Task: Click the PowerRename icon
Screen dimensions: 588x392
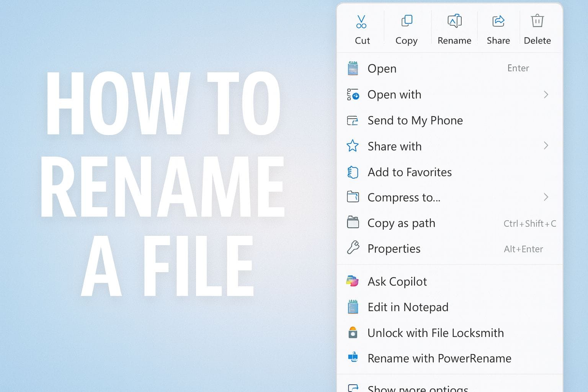Action: tap(353, 358)
